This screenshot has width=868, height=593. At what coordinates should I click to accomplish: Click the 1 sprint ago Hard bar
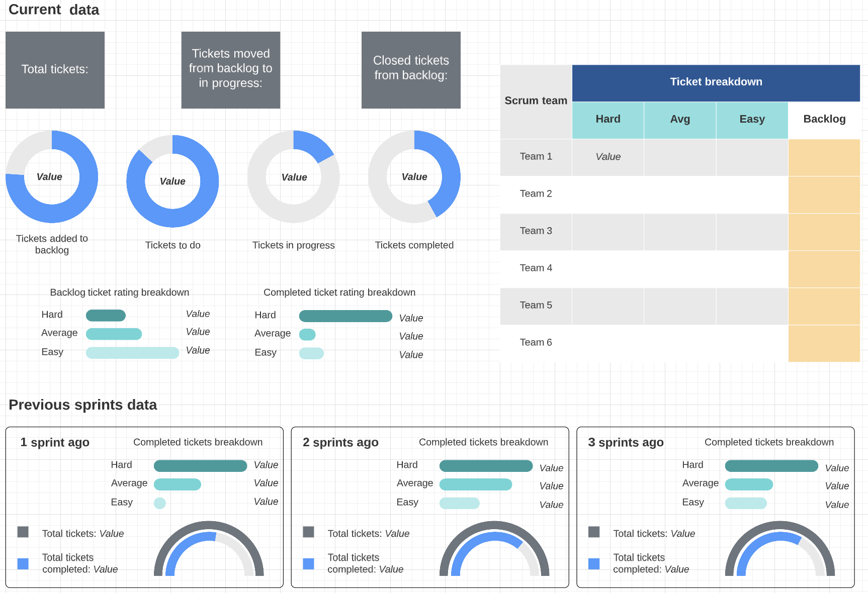click(200, 466)
